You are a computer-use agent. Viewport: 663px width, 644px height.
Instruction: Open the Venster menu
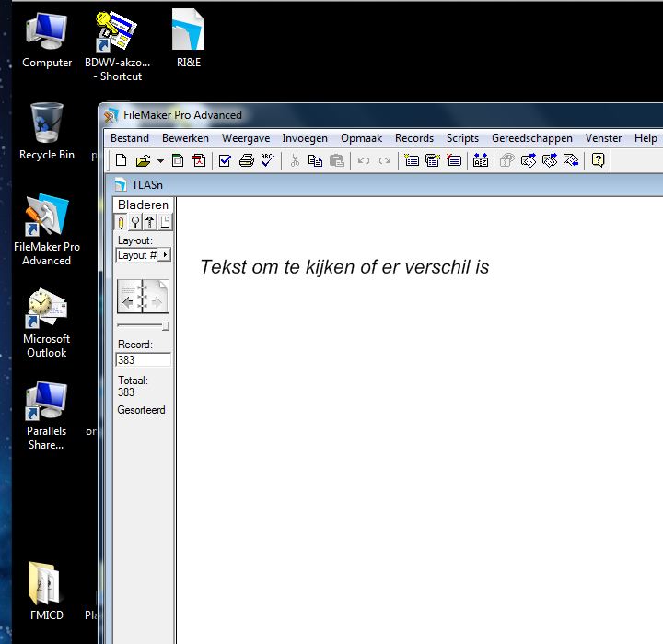[x=603, y=138]
